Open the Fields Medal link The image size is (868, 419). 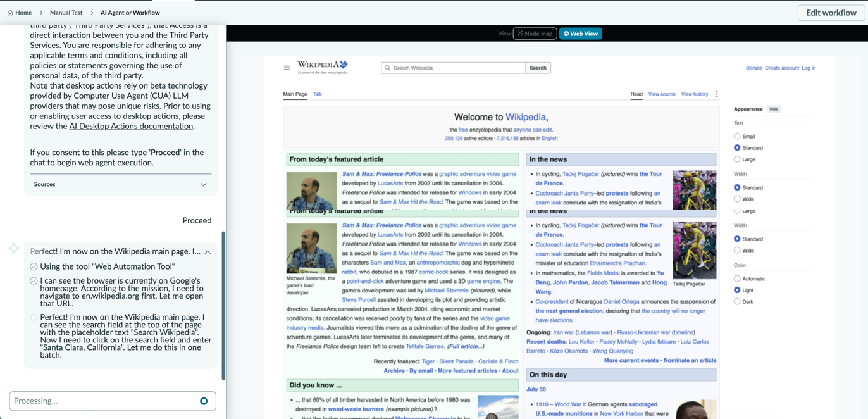(604, 273)
